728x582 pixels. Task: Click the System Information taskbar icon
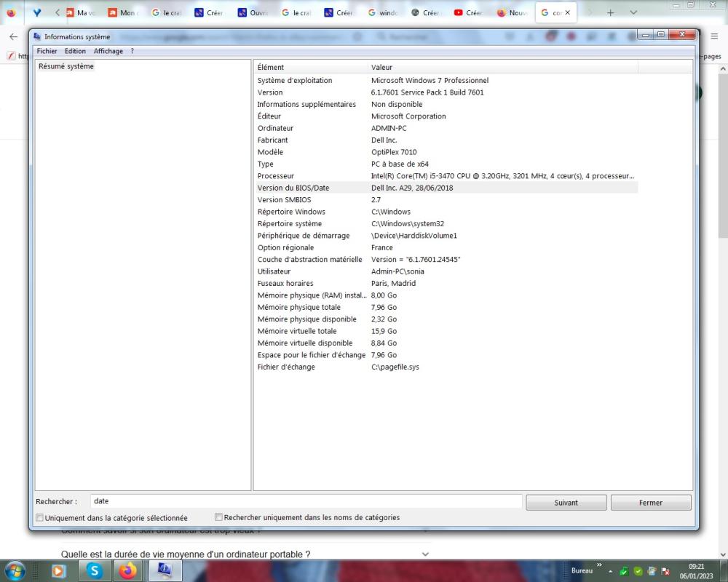click(x=165, y=570)
